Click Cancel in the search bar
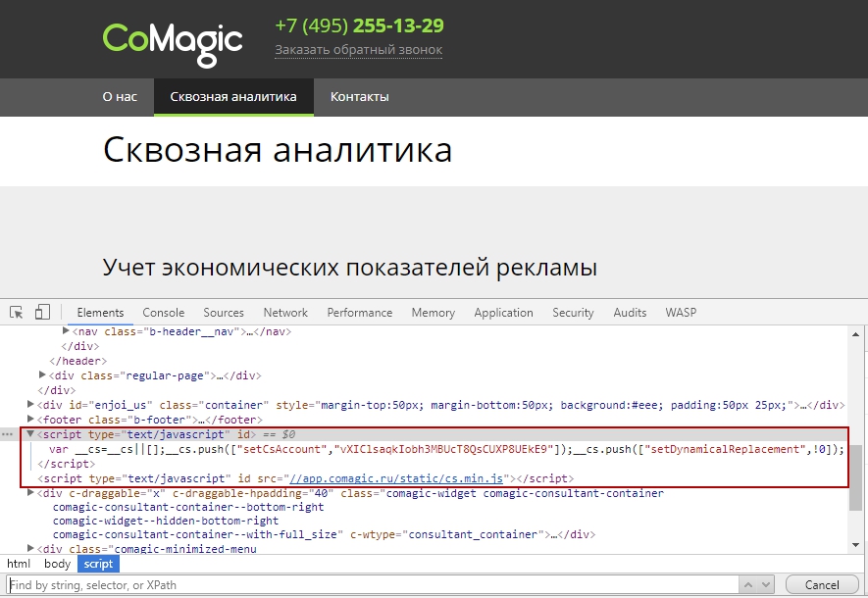The width and height of the screenshot is (868, 598). pyautogui.click(x=822, y=584)
